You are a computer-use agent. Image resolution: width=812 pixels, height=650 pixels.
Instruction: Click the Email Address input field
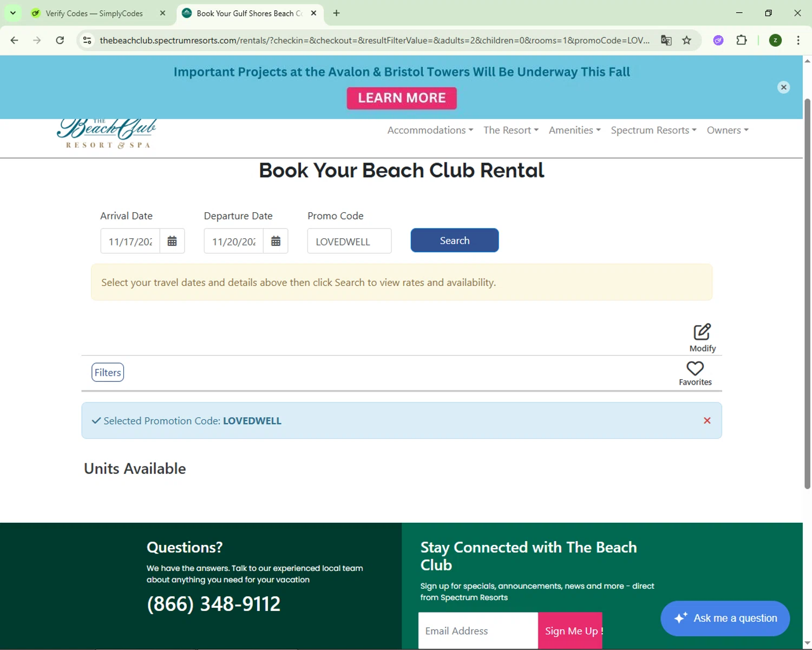478,630
